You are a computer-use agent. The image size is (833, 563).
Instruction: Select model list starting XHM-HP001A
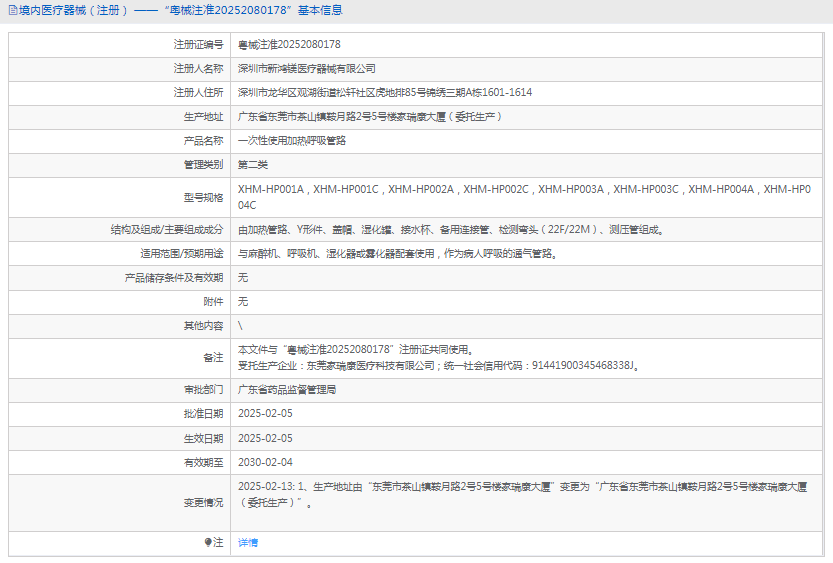pyautogui.click(x=524, y=197)
